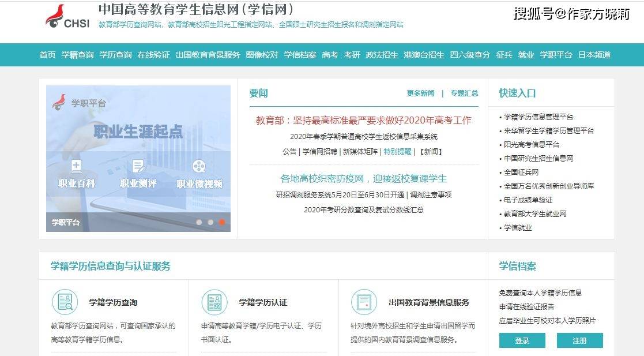Click the 调剂注意事项 link
The image size is (644, 356).
(431, 195)
